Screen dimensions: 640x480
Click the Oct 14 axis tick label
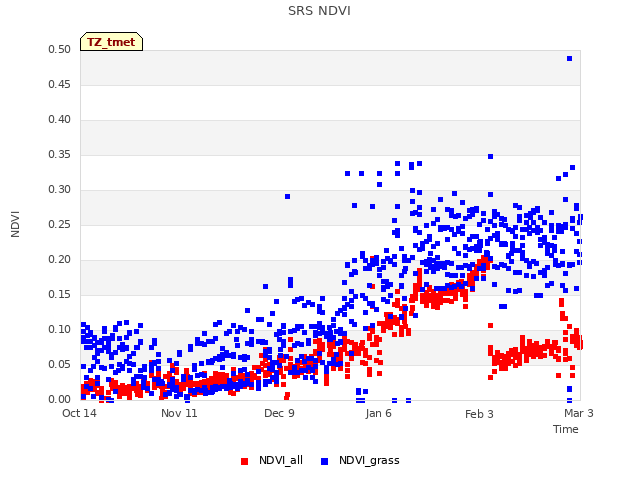pyautogui.click(x=79, y=413)
